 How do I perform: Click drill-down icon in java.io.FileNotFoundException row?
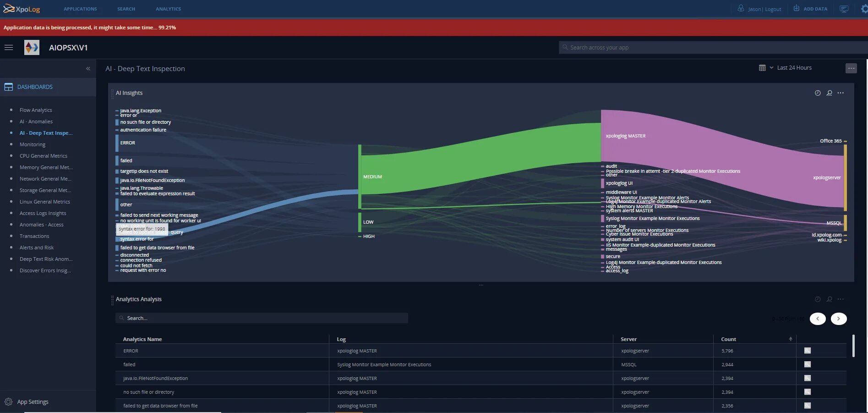(x=808, y=378)
